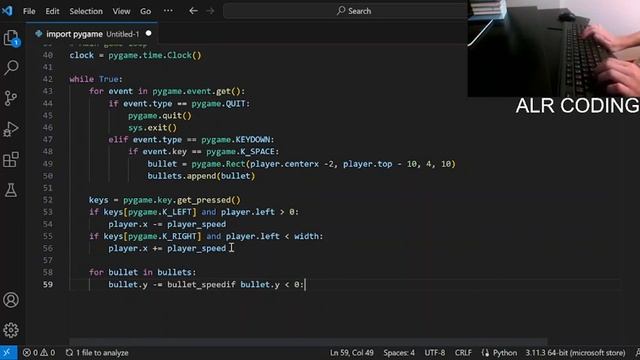Screen dimensions: 640x360
Task: Open the Accounts menu icon
Action: [x=11, y=300]
